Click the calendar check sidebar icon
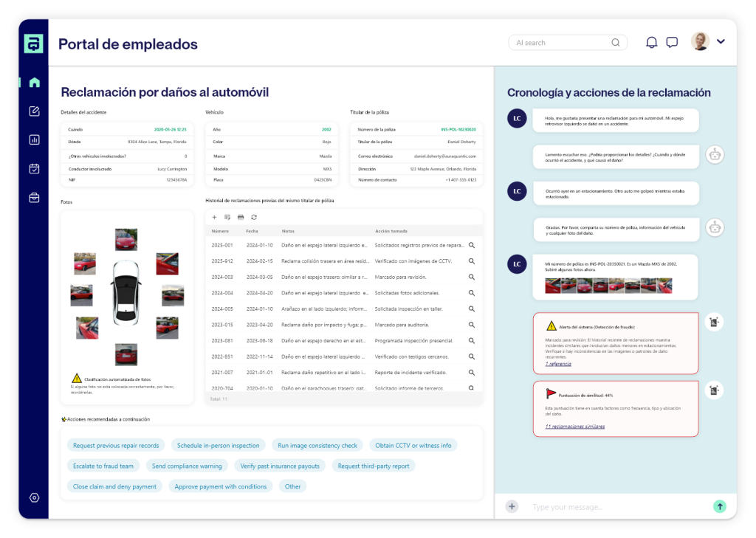The image size is (756, 538). pos(34,168)
